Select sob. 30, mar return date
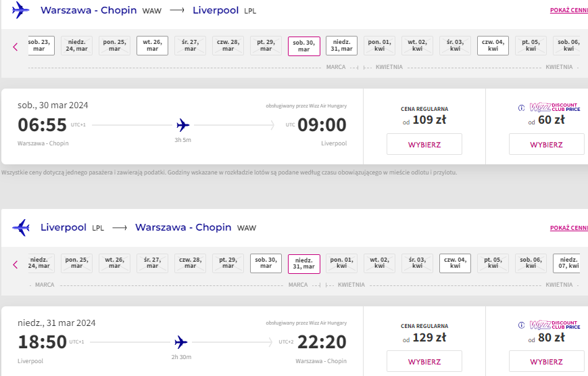Viewport: 588px width, 376px height. click(266, 263)
